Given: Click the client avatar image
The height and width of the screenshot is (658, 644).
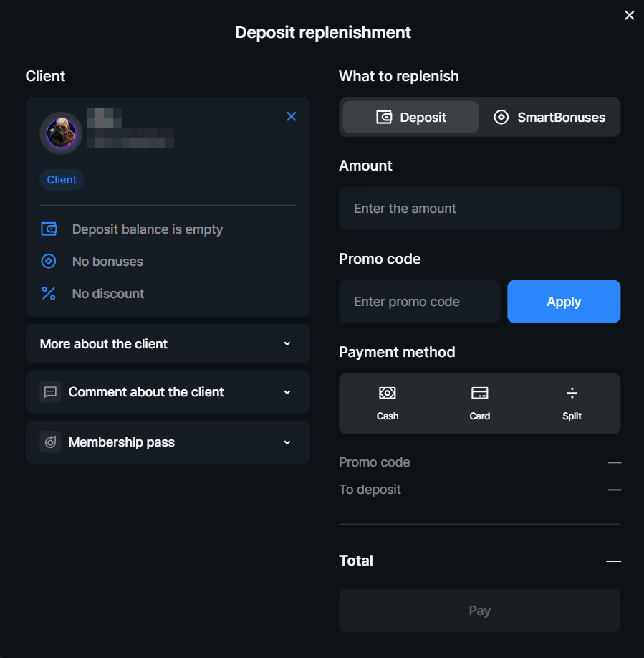Looking at the screenshot, I should coord(61,133).
